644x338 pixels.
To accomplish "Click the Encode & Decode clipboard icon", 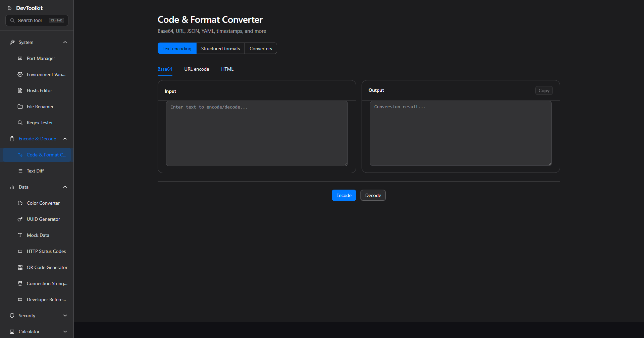I will coord(12,139).
